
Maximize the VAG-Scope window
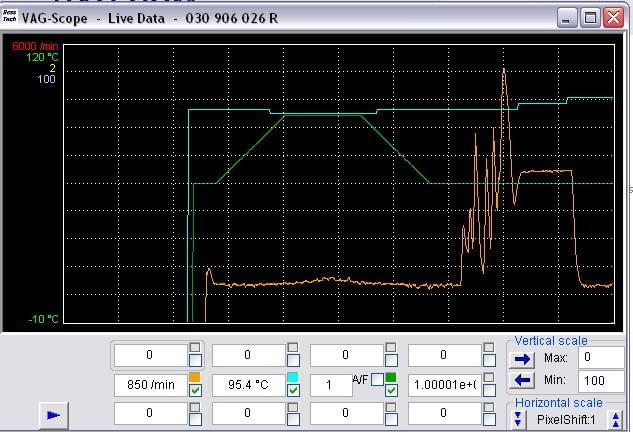coord(590,18)
